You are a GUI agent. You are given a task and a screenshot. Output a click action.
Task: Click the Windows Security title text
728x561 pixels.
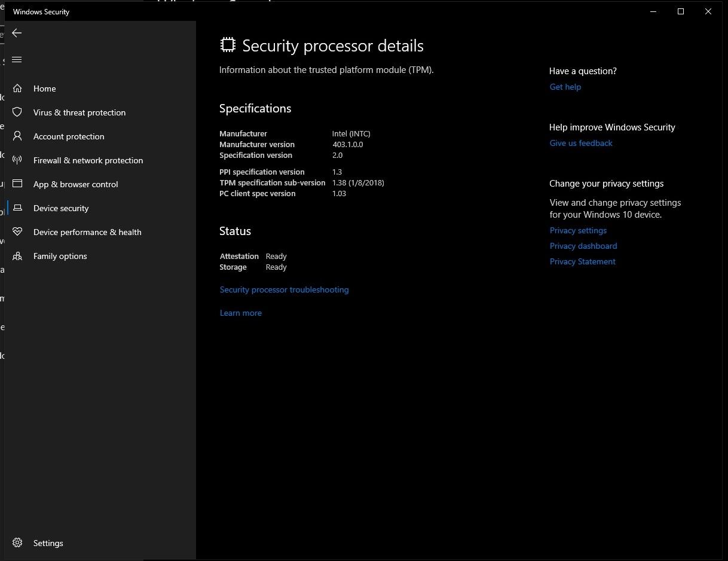[41, 11]
